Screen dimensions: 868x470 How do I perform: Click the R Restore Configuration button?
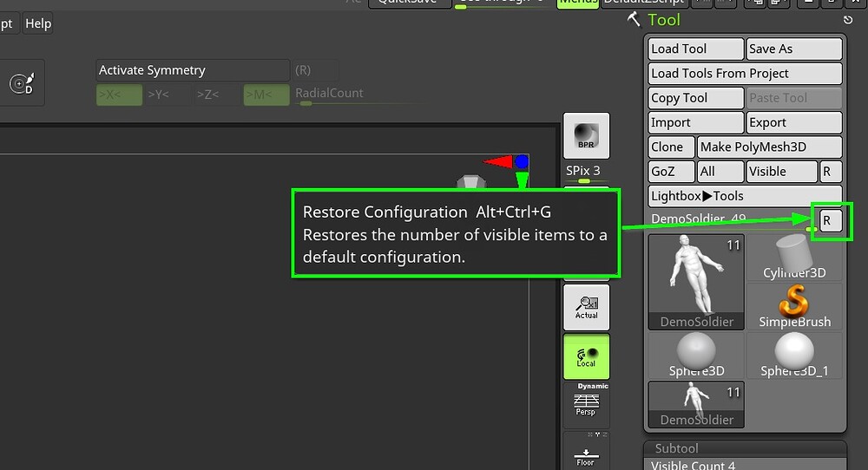[x=831, y=220]
